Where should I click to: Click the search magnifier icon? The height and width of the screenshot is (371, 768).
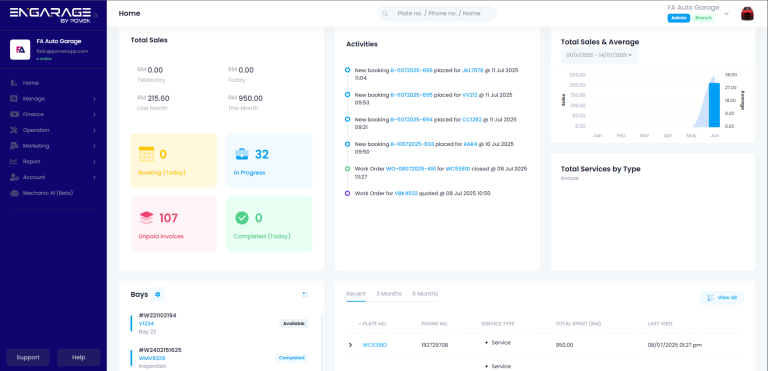pos(385,14)
